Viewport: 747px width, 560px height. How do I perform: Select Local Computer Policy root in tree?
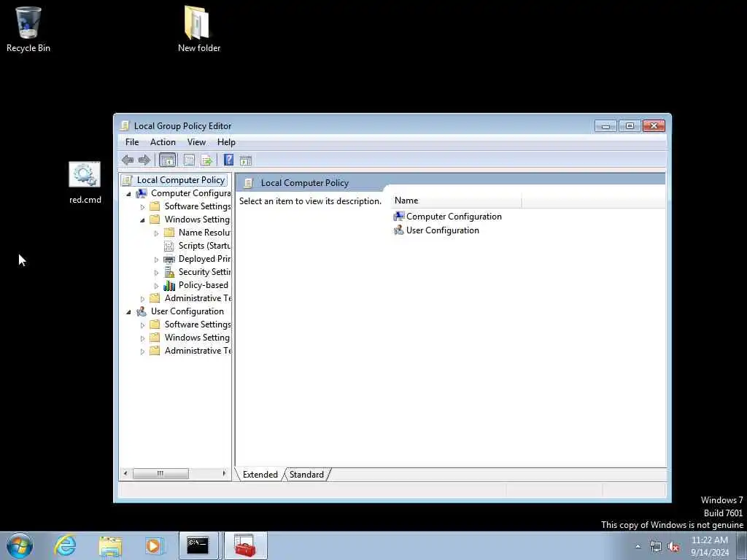coord(181,180)
